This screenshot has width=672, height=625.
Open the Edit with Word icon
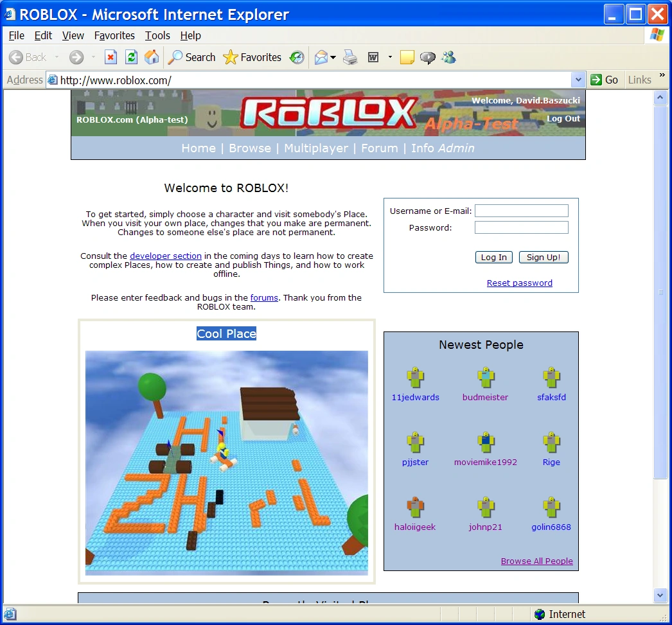(373, 57)
